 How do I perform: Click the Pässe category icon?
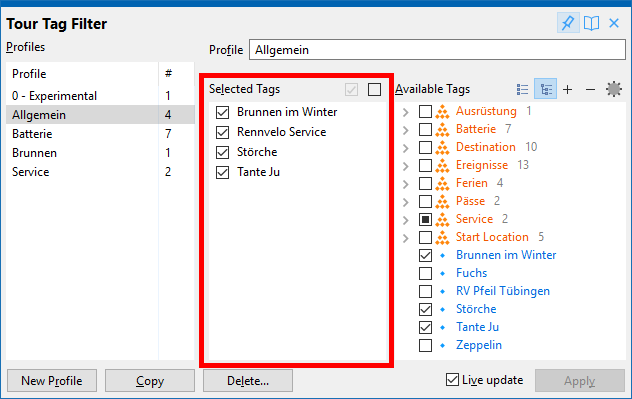(x=442, y=202)
